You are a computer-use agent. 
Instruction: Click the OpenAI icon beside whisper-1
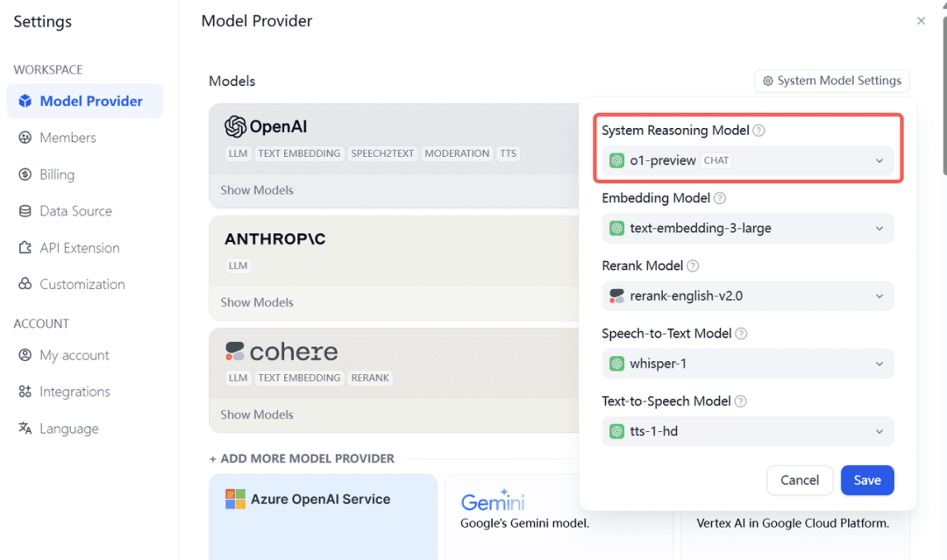coord(616,364)
